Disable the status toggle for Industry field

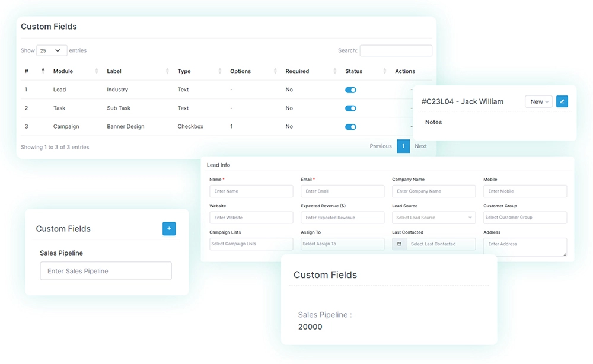(x=350, y=90)
